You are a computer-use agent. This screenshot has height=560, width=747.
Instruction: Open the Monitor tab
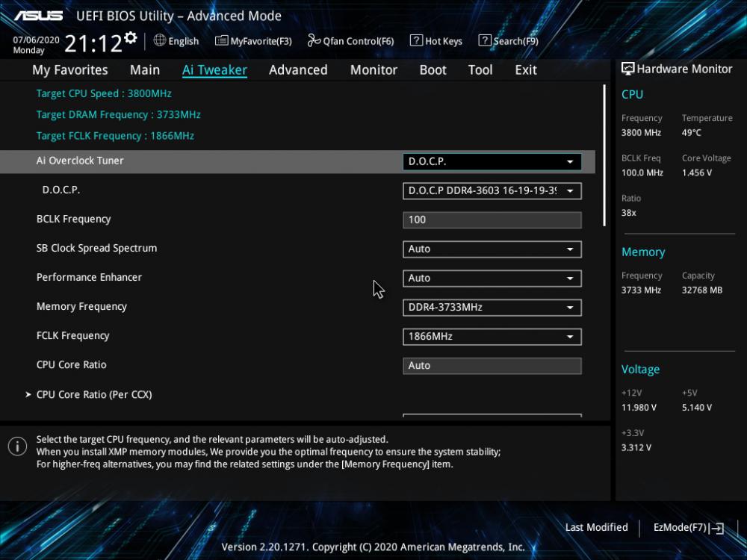pyautogui.click(x=373, y=70)
